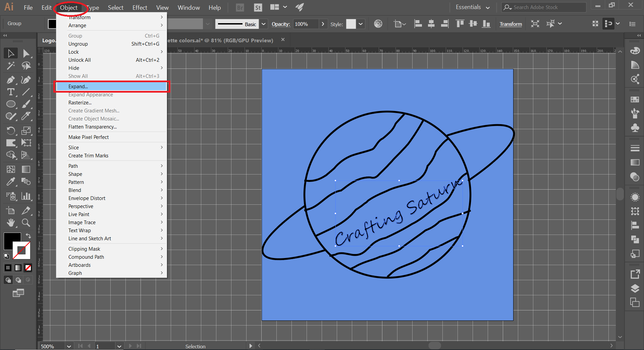The height and width of the screenshot is (350, 644).
Task: Select the Mesh tool
Action: coord(11,169)
